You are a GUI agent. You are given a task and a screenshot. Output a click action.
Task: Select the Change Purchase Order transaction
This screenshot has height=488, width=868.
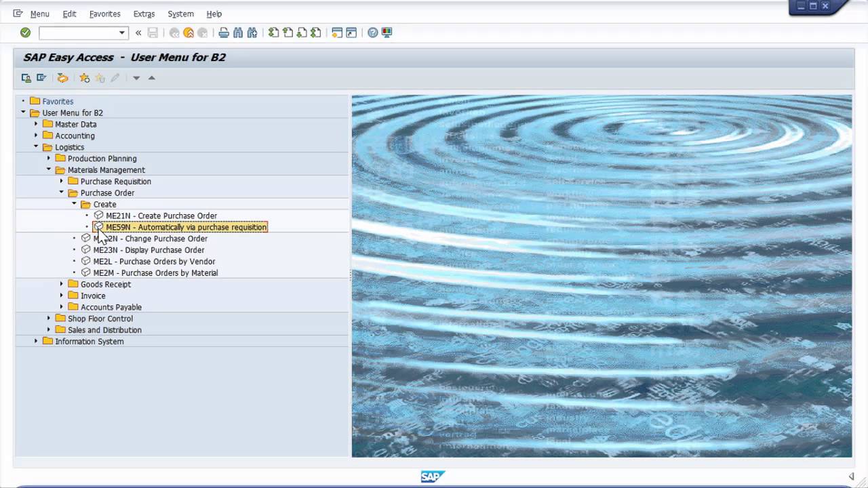[x=151, y=239]
